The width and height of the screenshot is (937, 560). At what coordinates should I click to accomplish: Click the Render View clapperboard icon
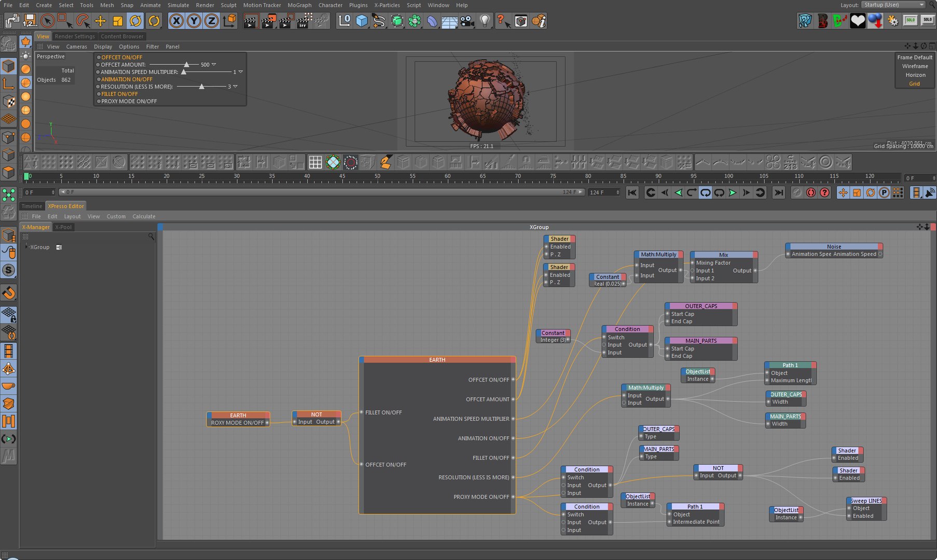pyautogui.click(x=251, y=21)
